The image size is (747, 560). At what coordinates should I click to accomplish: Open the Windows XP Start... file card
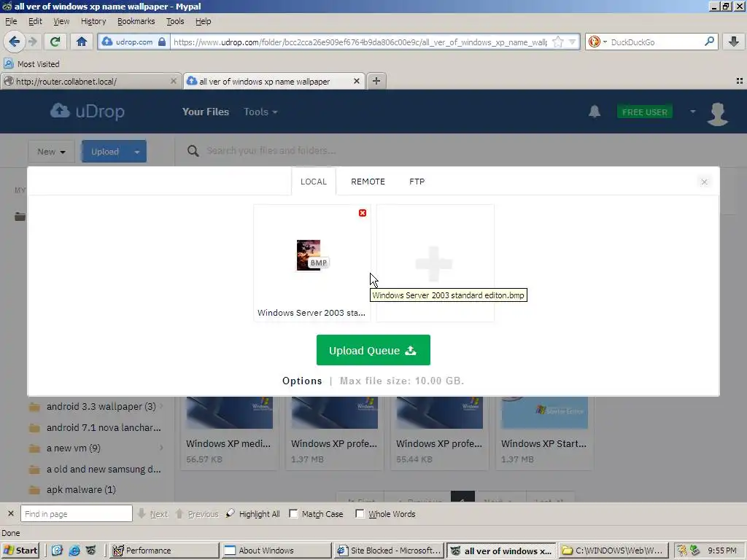544,433
